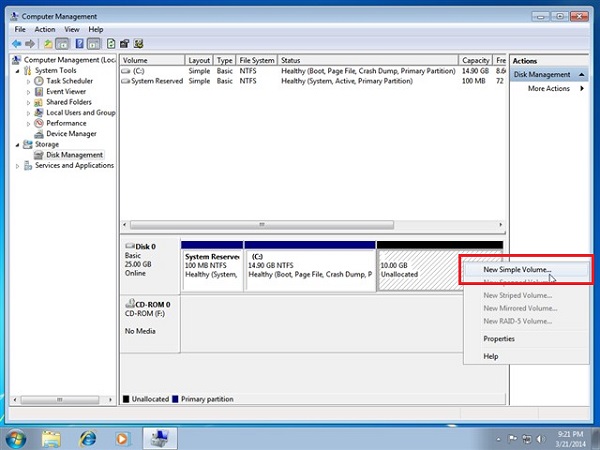The image size is (600, 450).
Task: Select the System Reserved partition block
Action: pos(212,267)
